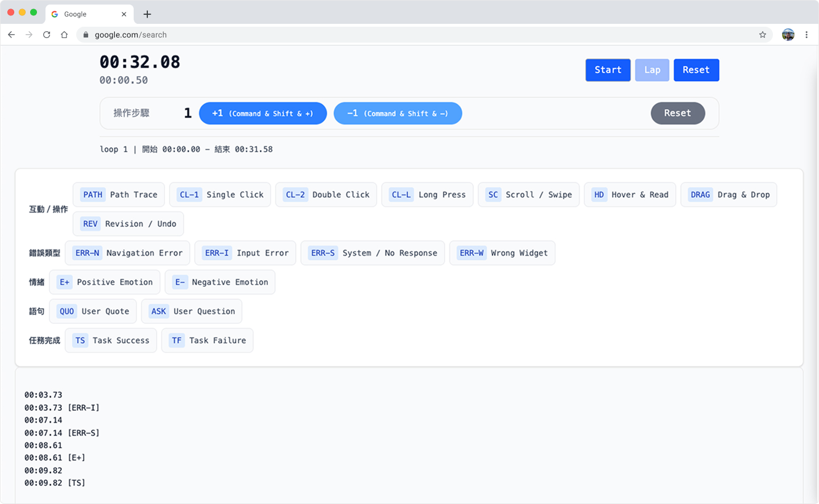
Task: Mark a CL-1 Single Click event
Action: [220, 194]
